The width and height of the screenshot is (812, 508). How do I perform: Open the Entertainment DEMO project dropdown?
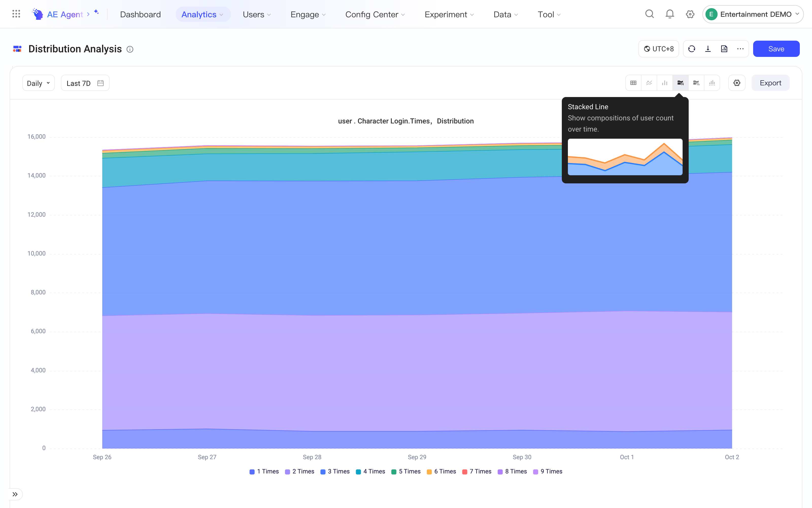(753, 14)
